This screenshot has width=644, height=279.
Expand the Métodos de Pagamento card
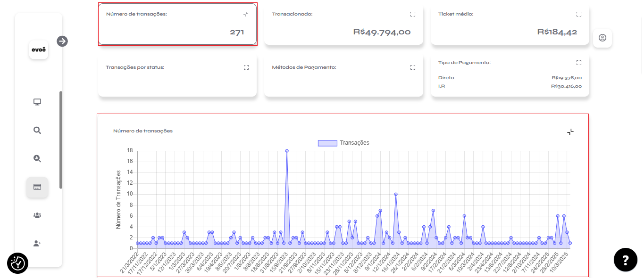pyautogui.click(x=413, y=67)
